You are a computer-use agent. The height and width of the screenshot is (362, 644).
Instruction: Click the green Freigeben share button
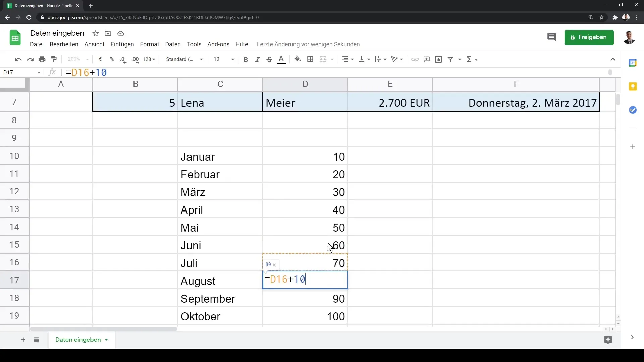pos(589,37)
